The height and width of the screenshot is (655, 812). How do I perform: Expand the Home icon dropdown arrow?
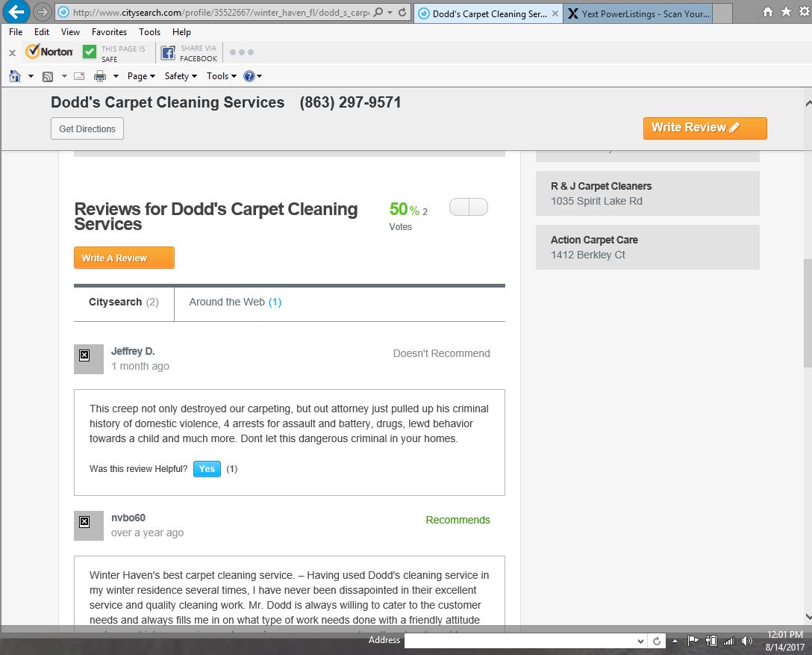tap(31, 76)
